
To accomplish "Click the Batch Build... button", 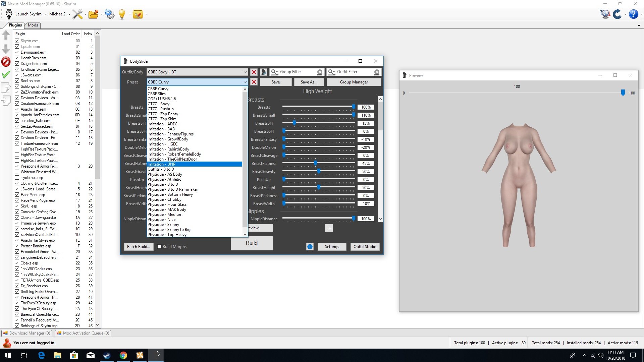I will coord(139,247).
